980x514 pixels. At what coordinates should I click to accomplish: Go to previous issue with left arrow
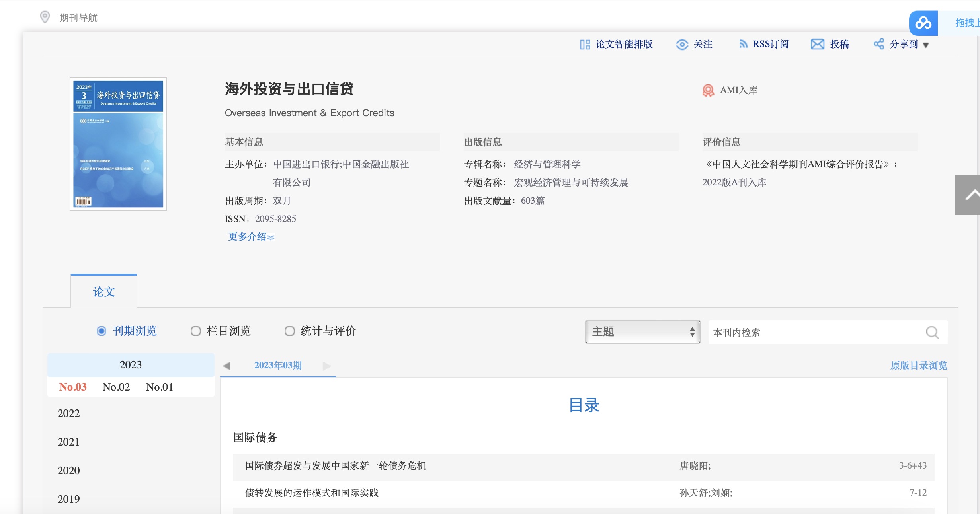tap(227, 366)
